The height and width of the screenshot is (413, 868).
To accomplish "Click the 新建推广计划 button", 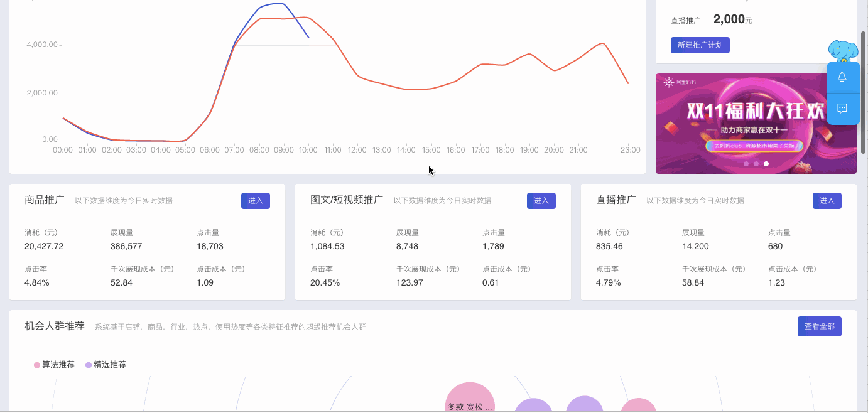I will [700, 45].
